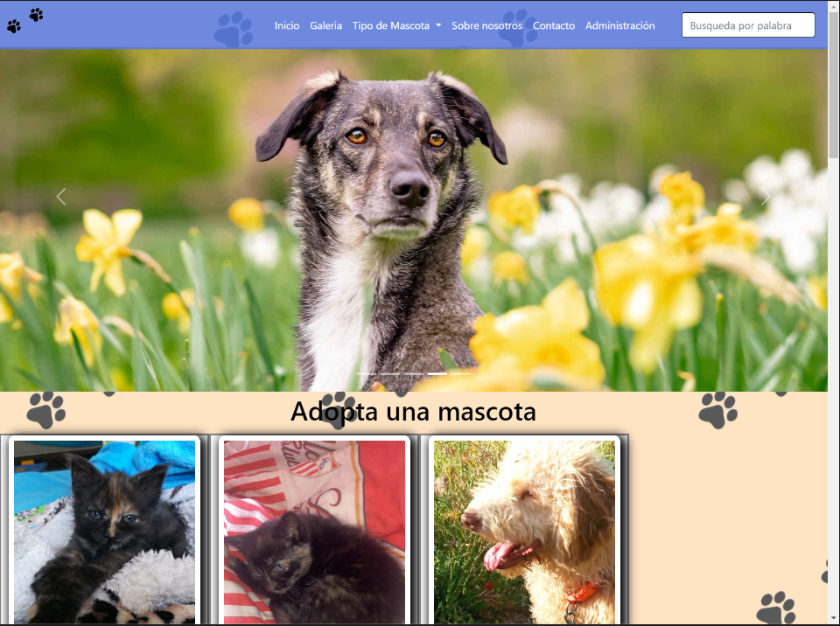The width and height of the screenshot is (840, 626).
Task: Go to previous carousel slide
Action: (61, 197)
